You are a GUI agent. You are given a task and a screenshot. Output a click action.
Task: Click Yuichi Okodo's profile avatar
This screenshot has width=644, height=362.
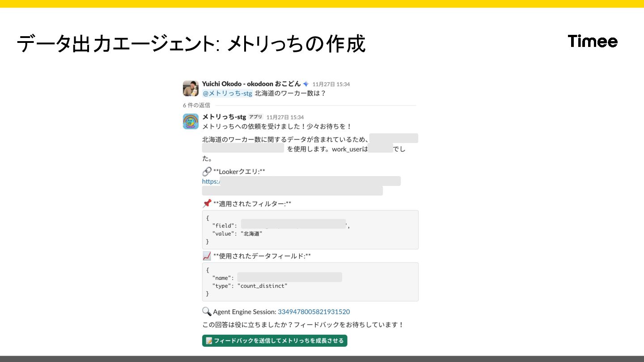point(191,88)
